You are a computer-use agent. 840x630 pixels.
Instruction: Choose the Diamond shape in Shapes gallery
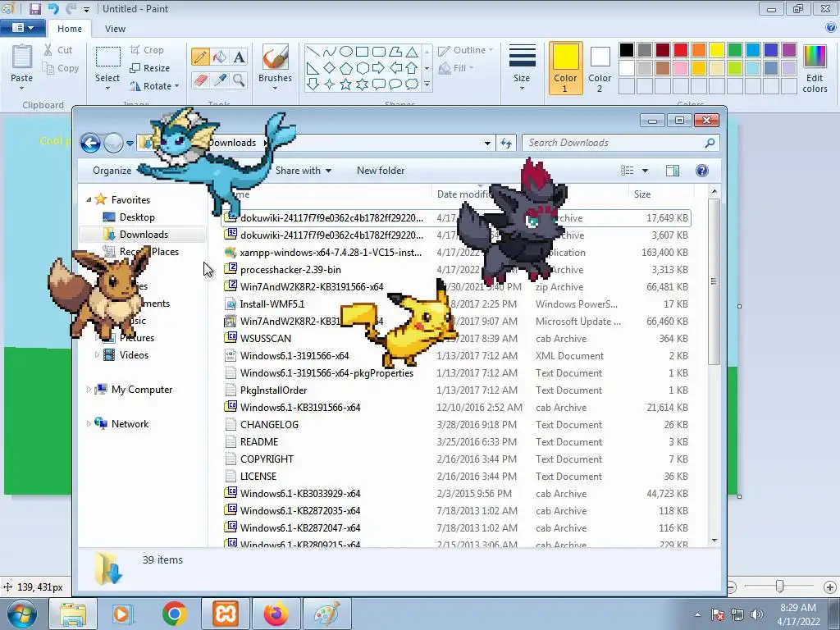[x=330, y=68]
